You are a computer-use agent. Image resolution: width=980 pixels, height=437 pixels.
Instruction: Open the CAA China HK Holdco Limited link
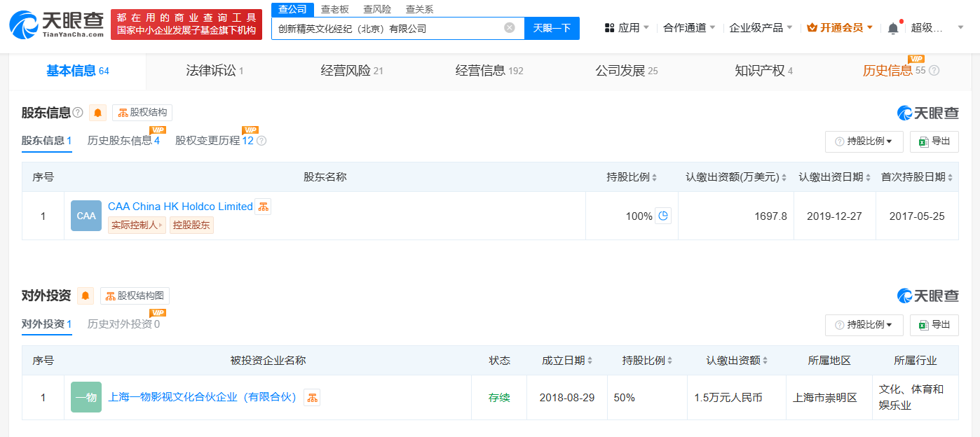[x=180, y=207]
